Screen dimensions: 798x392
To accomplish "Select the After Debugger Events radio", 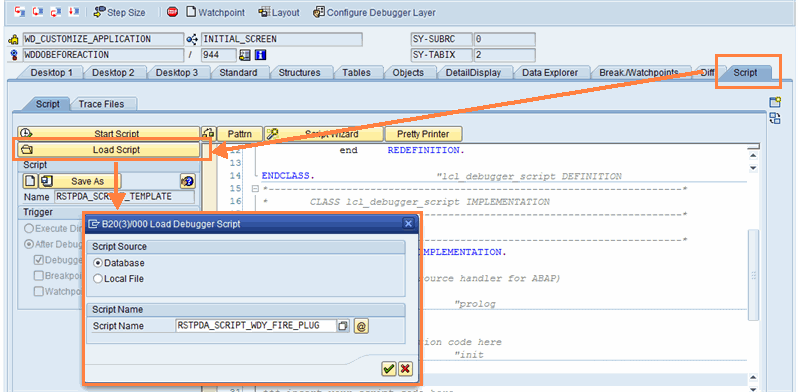I will [30, 244].
